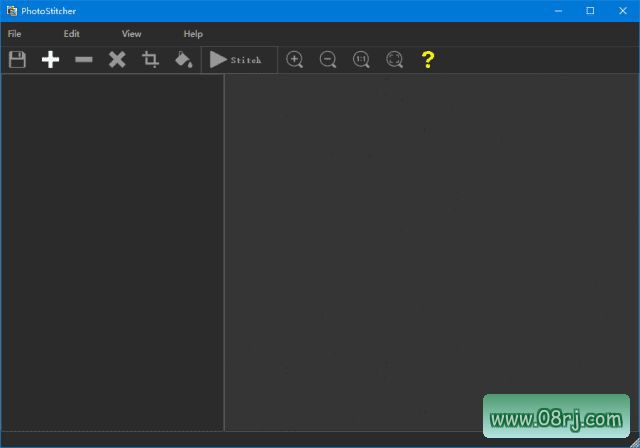Click the empty preview canvas area
This screenshot has height=448, width=640.
430,230
